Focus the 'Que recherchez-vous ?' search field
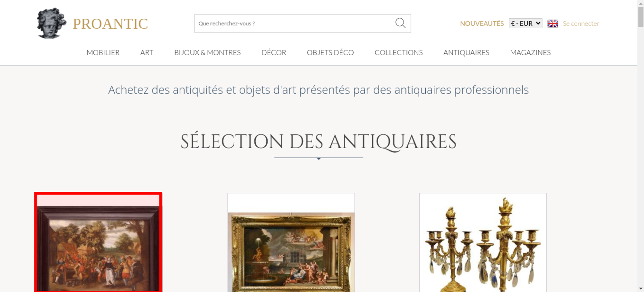 tap(294, 23)
